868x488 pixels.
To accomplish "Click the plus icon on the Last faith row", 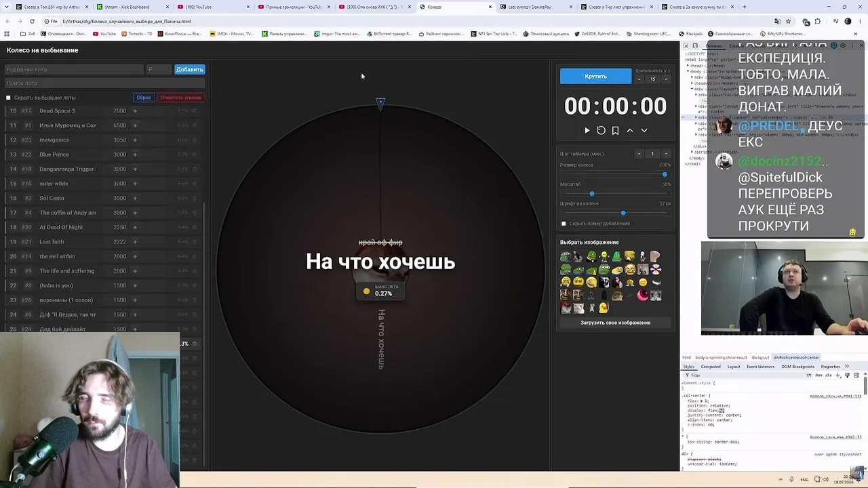I will (135, 242).
